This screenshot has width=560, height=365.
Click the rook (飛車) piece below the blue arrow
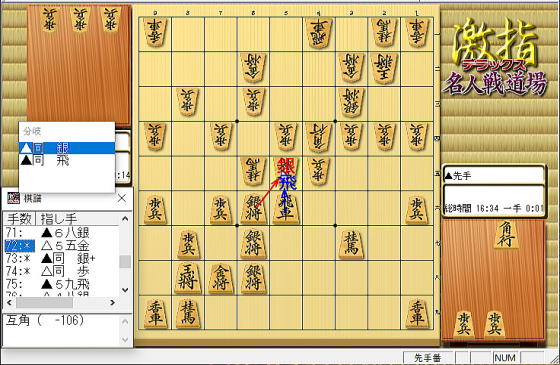pyautogui.click(x=286, y=209)
